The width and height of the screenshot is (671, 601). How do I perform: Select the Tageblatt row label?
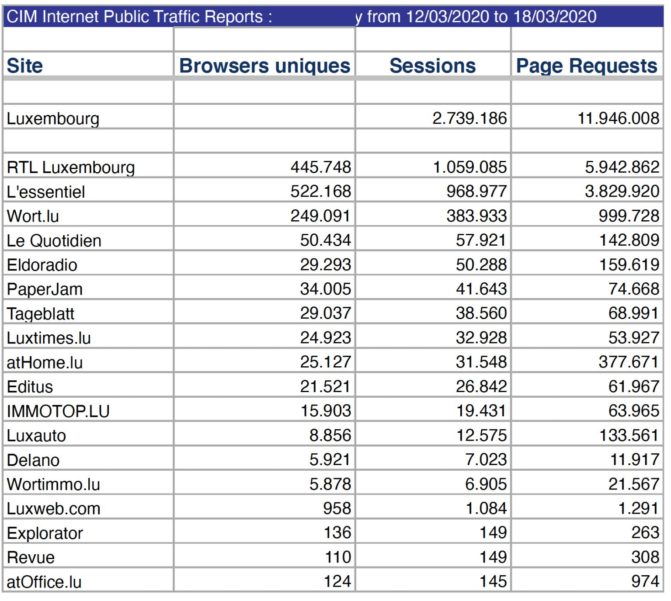pyautogui.click(x=42, y=314)
